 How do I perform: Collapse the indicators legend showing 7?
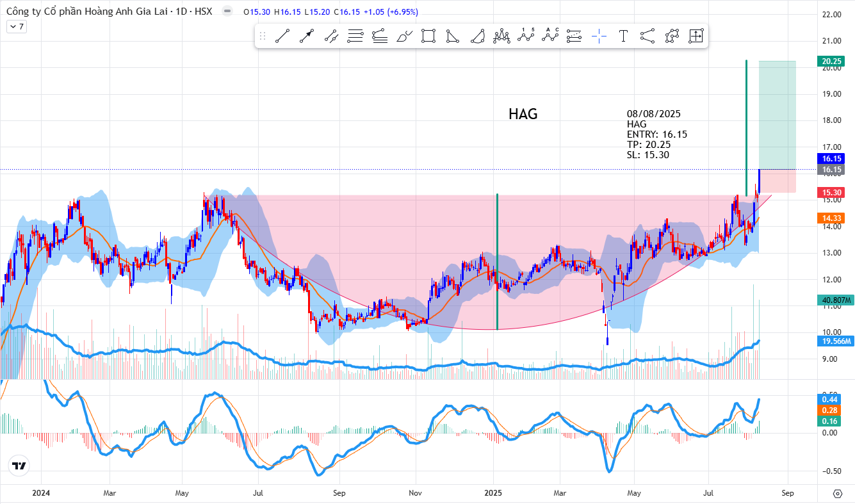[16, 26]
